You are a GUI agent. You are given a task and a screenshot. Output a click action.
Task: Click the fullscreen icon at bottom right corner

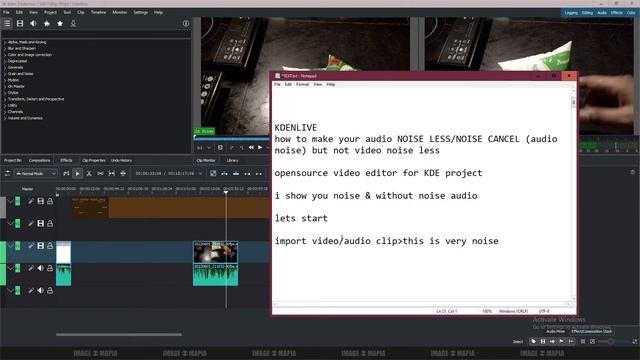[x=635, y=342]
